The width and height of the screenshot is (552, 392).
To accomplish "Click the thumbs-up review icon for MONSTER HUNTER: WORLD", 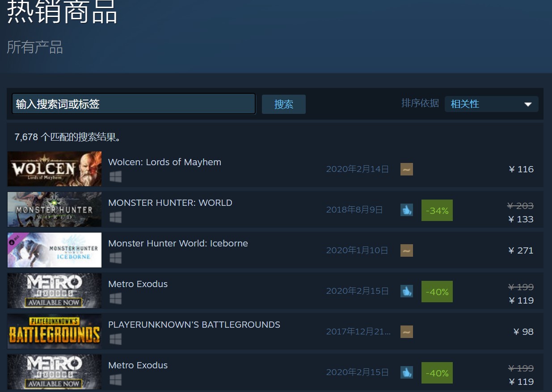I will click(x=407, y=210).
